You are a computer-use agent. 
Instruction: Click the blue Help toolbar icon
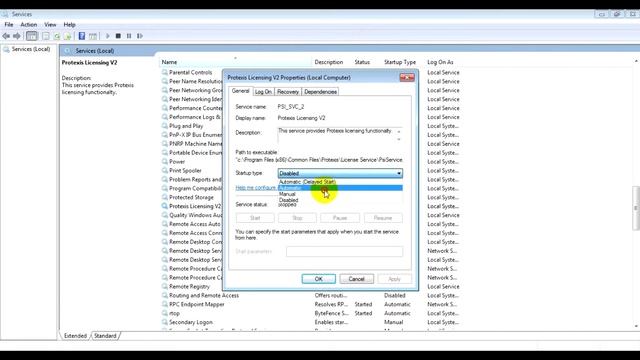click(x=82, y=36)
